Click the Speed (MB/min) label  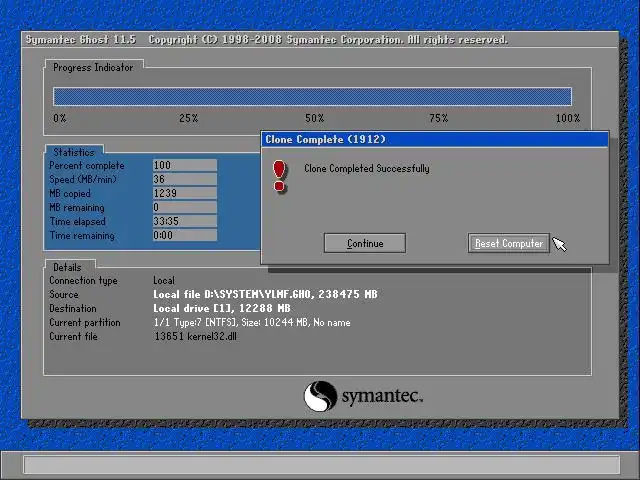(83, 180)
